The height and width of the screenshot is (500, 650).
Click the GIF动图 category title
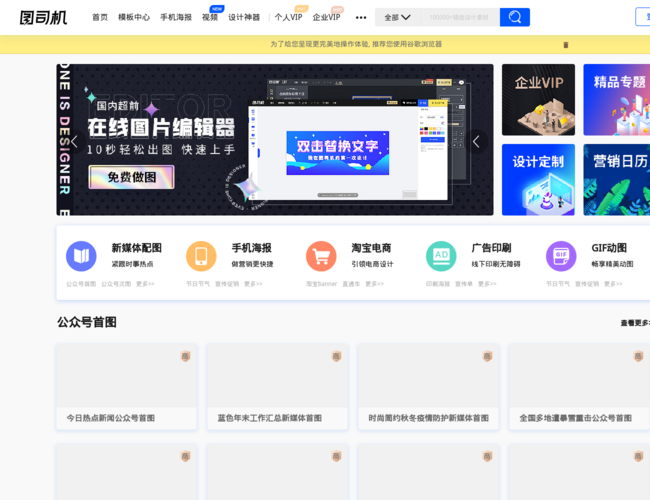coord(609,248)
